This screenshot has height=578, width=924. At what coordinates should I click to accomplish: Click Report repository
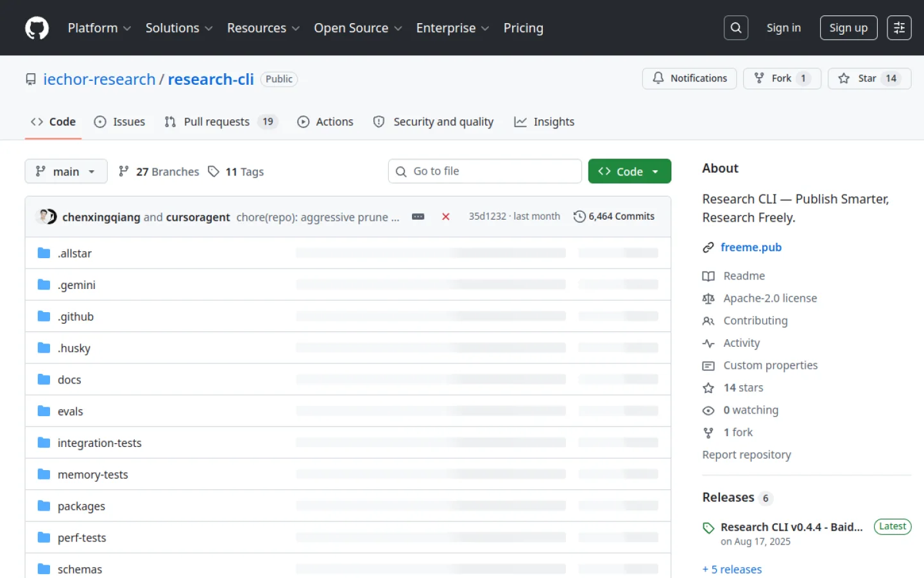[746, 455]
